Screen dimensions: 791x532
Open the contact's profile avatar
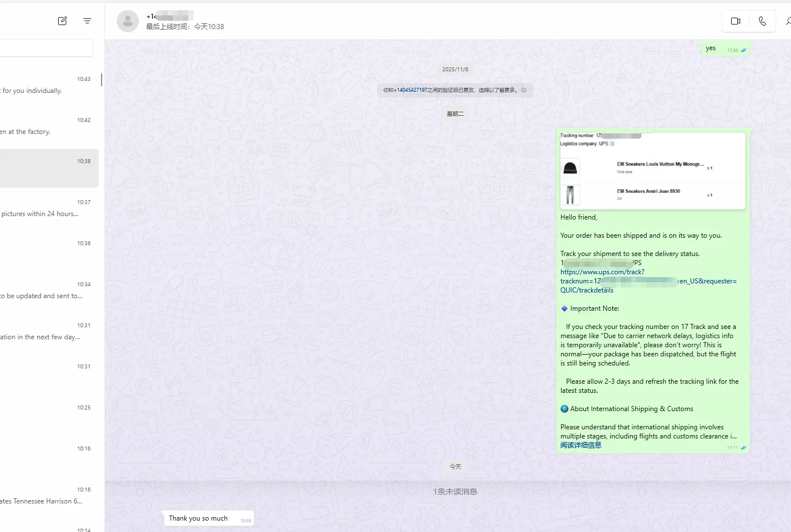point(128,22)
